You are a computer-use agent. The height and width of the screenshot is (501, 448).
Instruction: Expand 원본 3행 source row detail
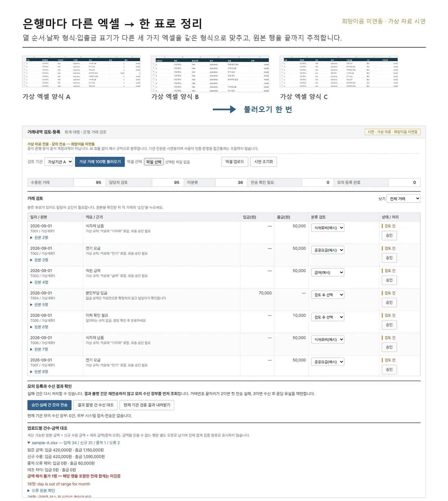(x=39, y=260)
